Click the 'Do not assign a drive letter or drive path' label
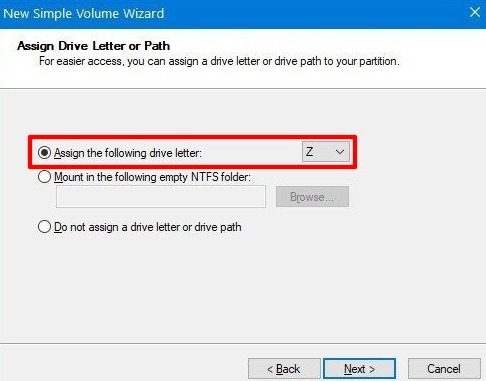The image size is (486, 381). 148,227
